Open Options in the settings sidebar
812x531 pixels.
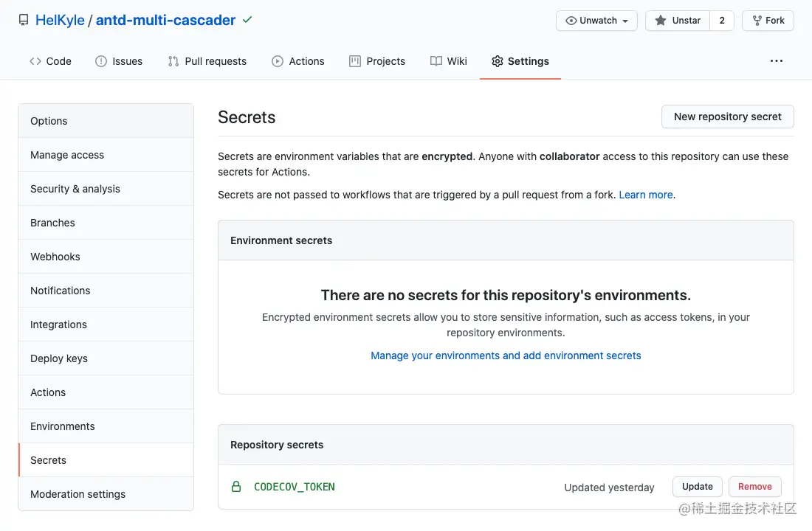pyautogui.click(x=106, y=121)
